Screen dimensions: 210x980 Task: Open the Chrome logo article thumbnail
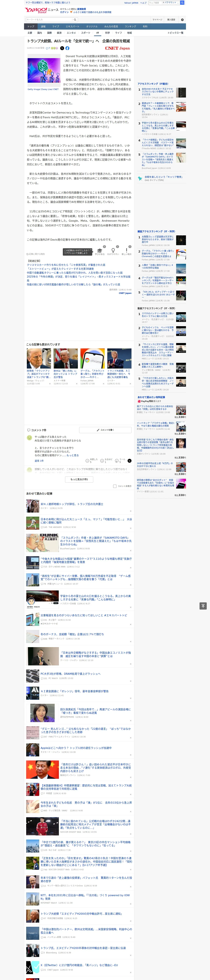click(x=92, y=358)
